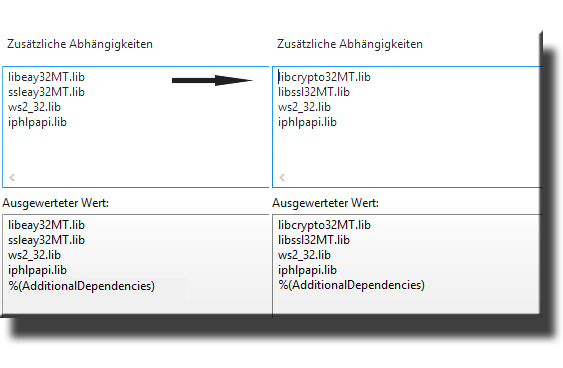Click left 'Zusätzliche Abhängigkeiten' heading
Image resolution: width=563 pixels, height=368 pixels.
click(80, 44)
